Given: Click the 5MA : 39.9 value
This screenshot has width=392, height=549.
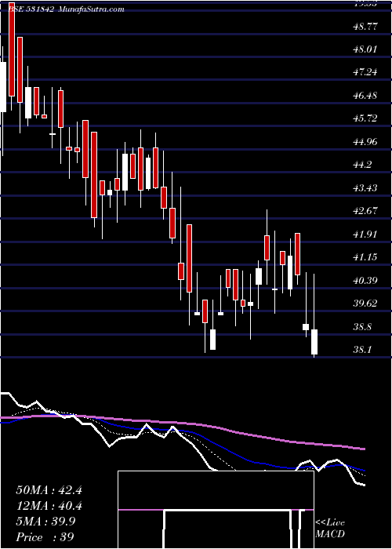Looking at the screenshot, I should tap(45, 522).
